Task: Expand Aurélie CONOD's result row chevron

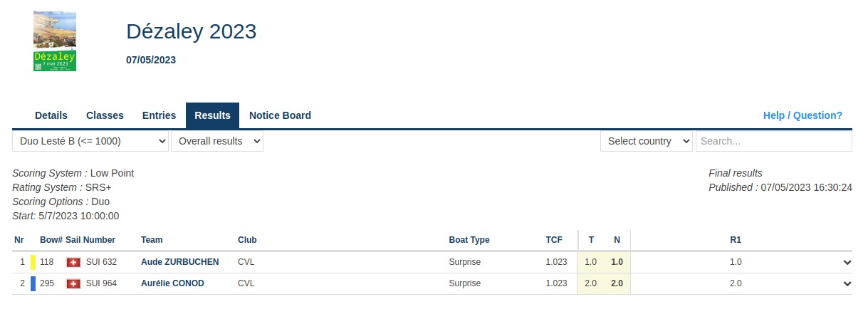Action: pos(847,283)
